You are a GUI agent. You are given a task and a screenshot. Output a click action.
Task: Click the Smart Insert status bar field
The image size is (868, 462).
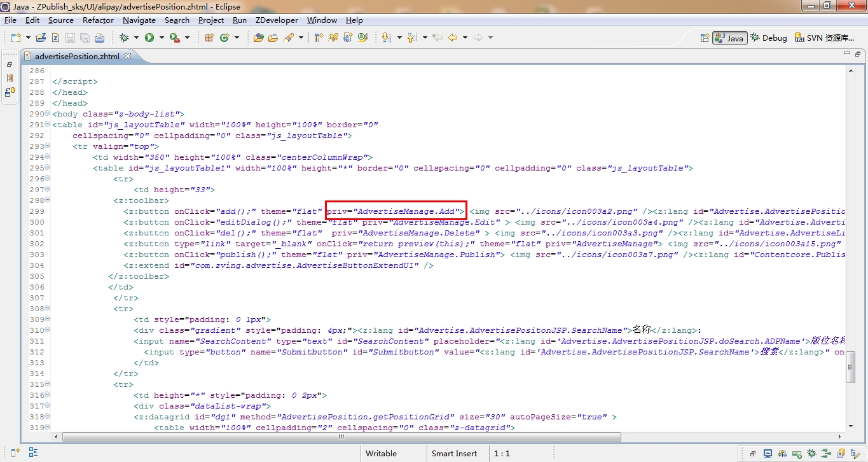(x=454, y=454)
